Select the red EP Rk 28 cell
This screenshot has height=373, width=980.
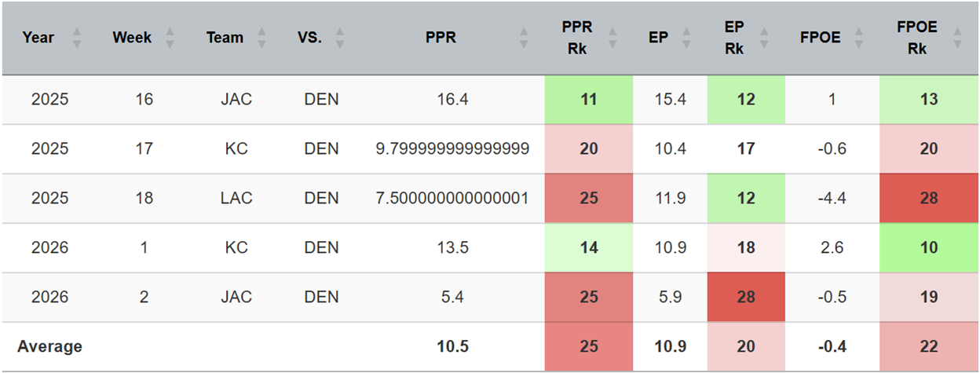coord(746,297)
